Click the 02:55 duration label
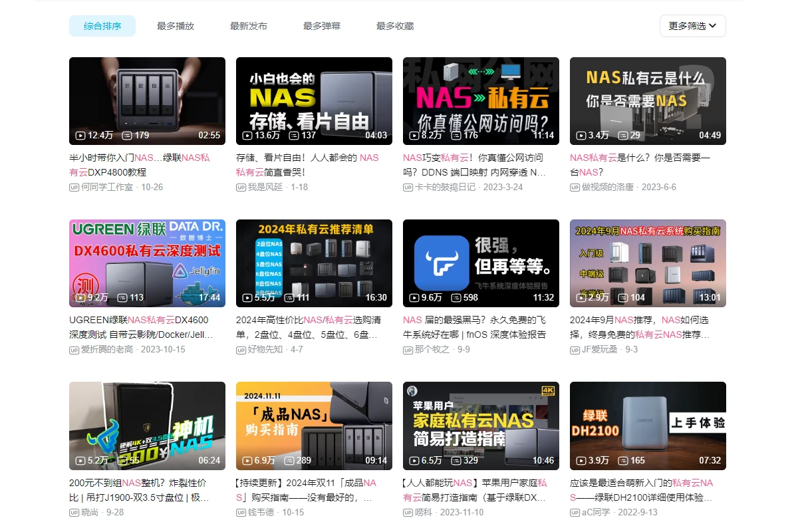 click(x=209, y=135)
